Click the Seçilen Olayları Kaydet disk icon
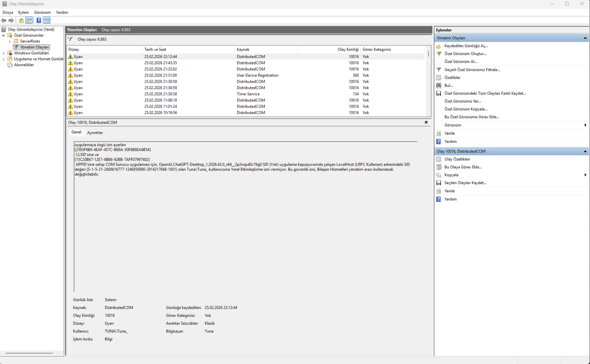Screen dimensions: 590x364 pos(439,183)
